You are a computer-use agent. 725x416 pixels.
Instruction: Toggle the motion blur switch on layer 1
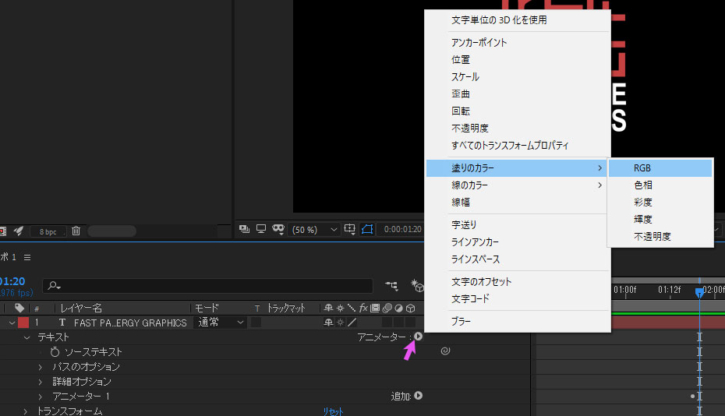pyautogui.click(x=385, y=323)
